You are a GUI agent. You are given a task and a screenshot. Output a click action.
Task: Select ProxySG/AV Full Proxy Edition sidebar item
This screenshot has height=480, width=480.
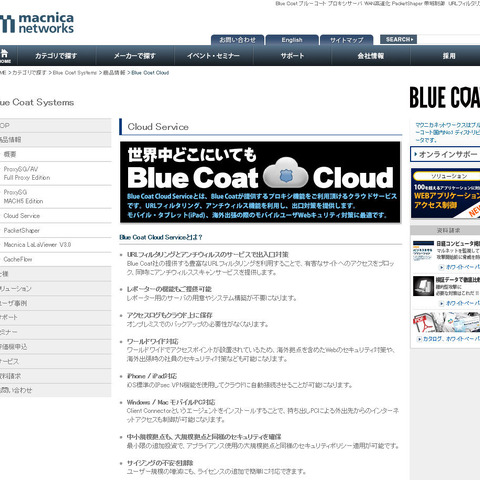pyautogui.click(x=56, y=173)
